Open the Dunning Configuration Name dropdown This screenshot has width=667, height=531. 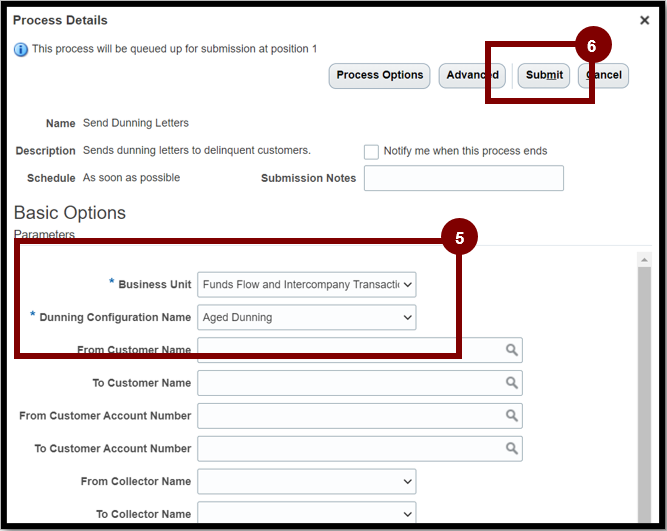[x=408, y=317]
